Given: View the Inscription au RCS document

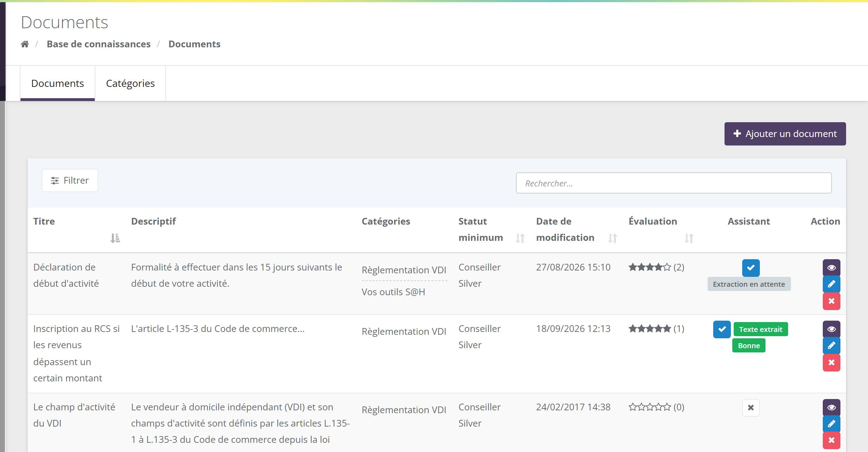Looking at the screenshot, I should click(x=831, y=329).
